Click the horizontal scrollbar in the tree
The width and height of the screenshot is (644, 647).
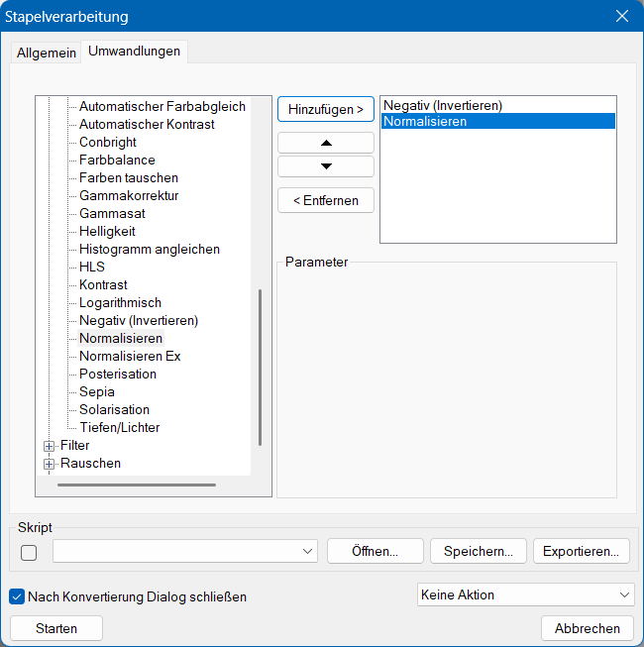click(137, 485)
